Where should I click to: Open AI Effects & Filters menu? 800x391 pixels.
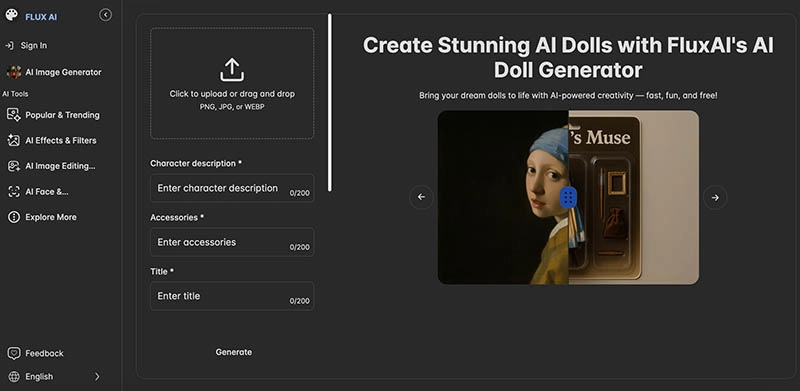point(61,140)
